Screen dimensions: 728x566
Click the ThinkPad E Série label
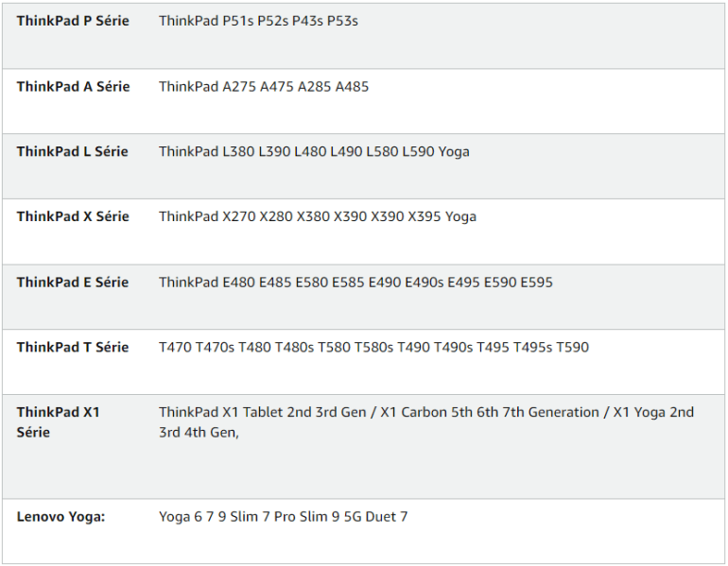click(x=73, y=283)
